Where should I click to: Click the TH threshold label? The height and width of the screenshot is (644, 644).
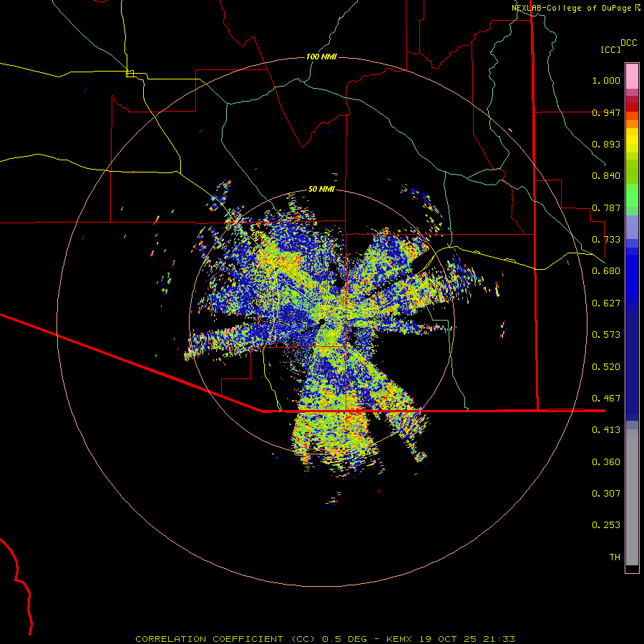coord(615,557)
